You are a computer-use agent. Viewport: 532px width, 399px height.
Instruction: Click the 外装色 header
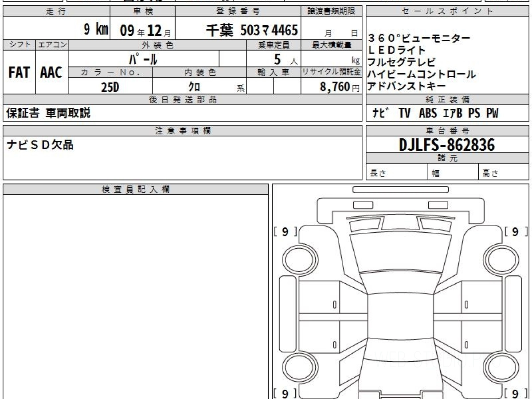point(157,45)
